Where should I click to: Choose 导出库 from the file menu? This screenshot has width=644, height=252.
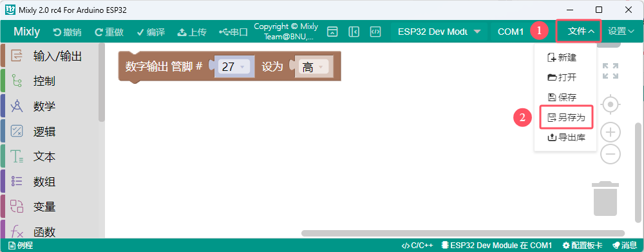(x=566, y=138)
